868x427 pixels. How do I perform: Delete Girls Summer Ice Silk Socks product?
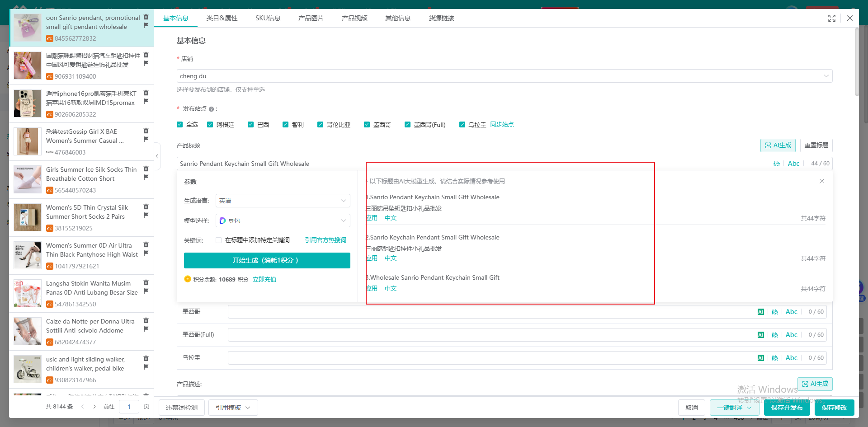tap(146, 169)
